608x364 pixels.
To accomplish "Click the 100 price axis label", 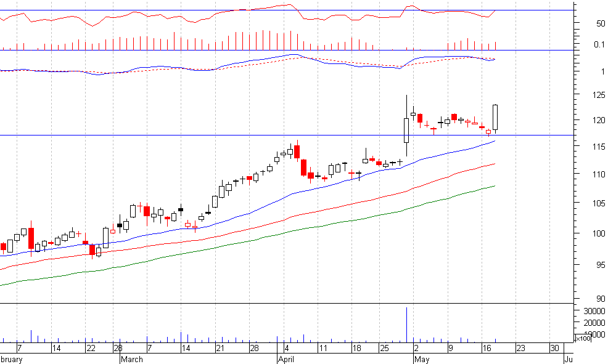I will pyautogui.click(x=599, y=233).
